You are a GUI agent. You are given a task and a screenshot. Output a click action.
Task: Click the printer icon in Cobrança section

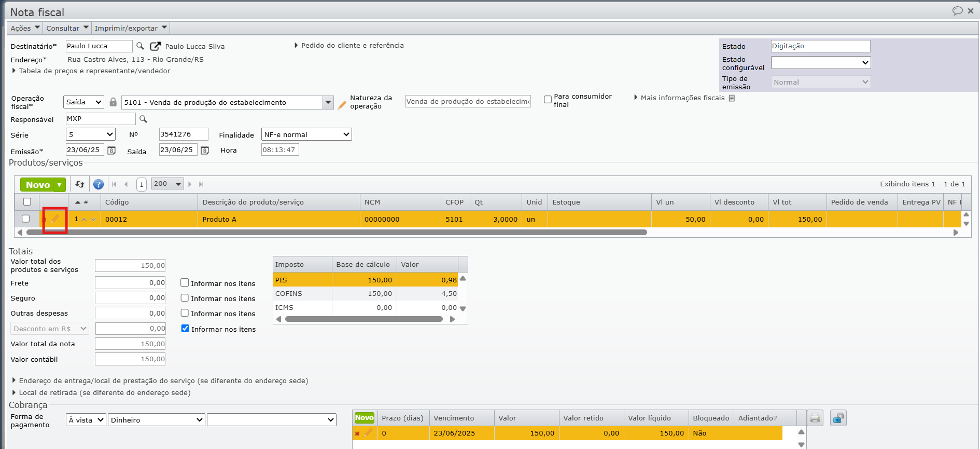point(815,418)
